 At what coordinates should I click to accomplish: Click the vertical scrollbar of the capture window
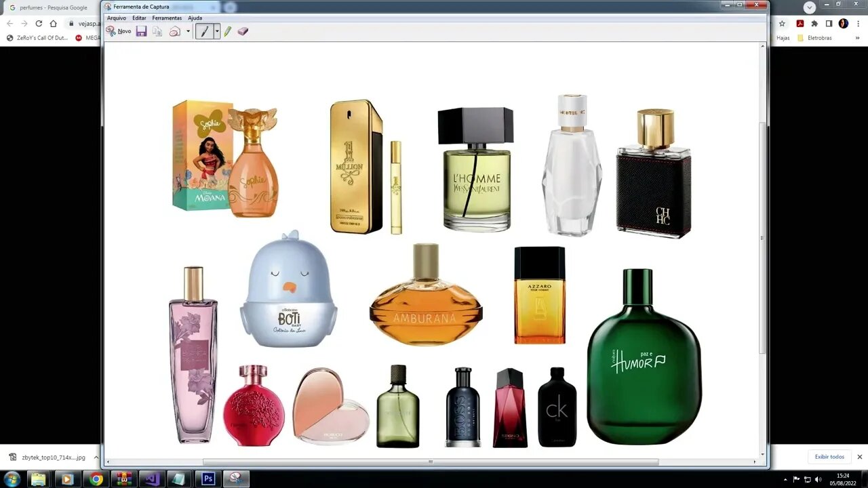tap(762, 237)
